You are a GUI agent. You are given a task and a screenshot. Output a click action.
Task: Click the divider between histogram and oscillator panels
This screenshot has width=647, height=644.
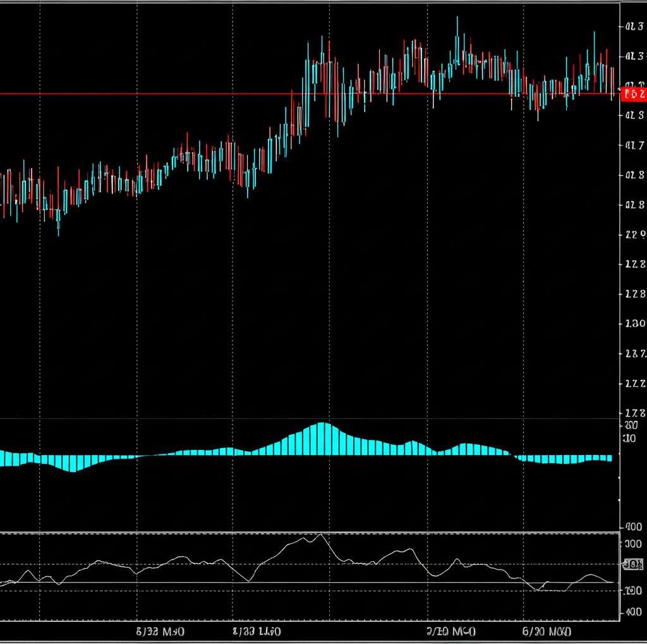(x=310, y=532)
